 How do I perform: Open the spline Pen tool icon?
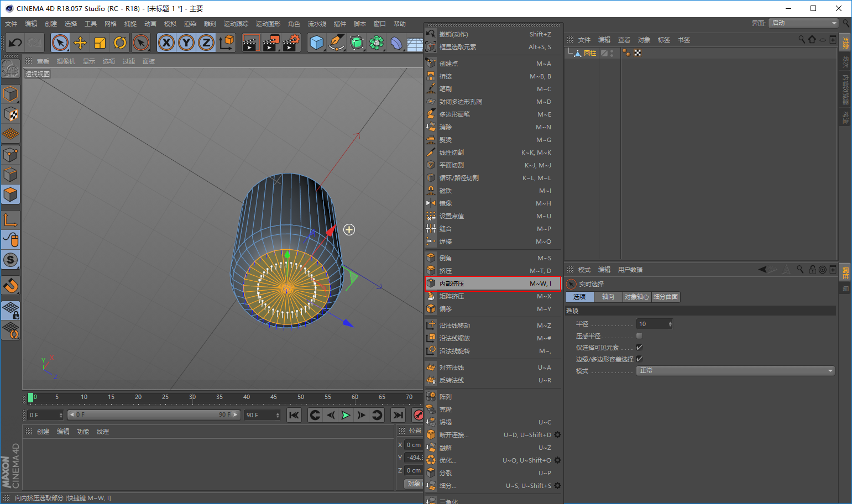click(336, 43)
